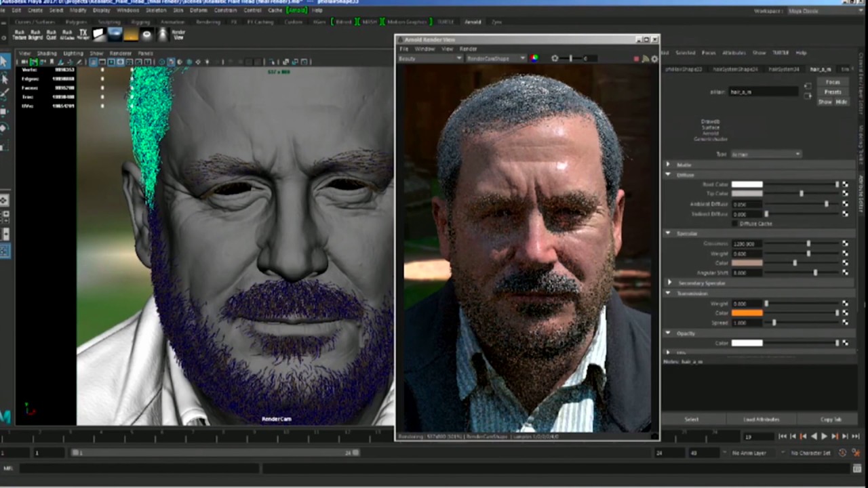Click the Play backwards button
This screenshot has width=868, height=488.
tap(814, 436)
